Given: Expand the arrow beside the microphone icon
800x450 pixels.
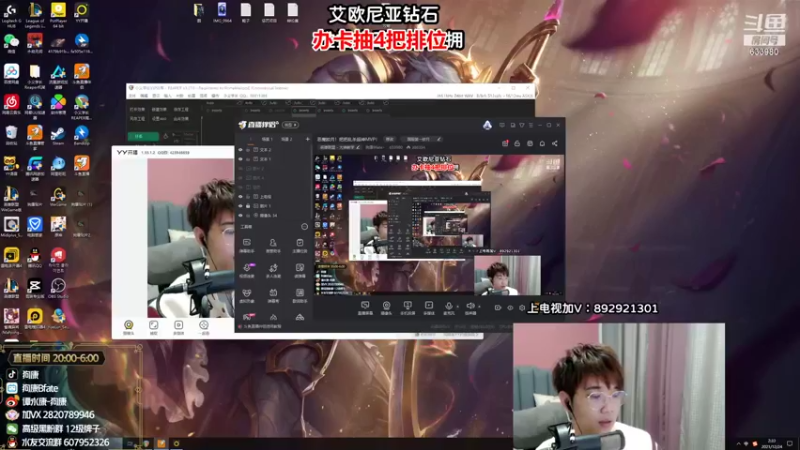Looking at the screenshot, I should coord(457,307).
